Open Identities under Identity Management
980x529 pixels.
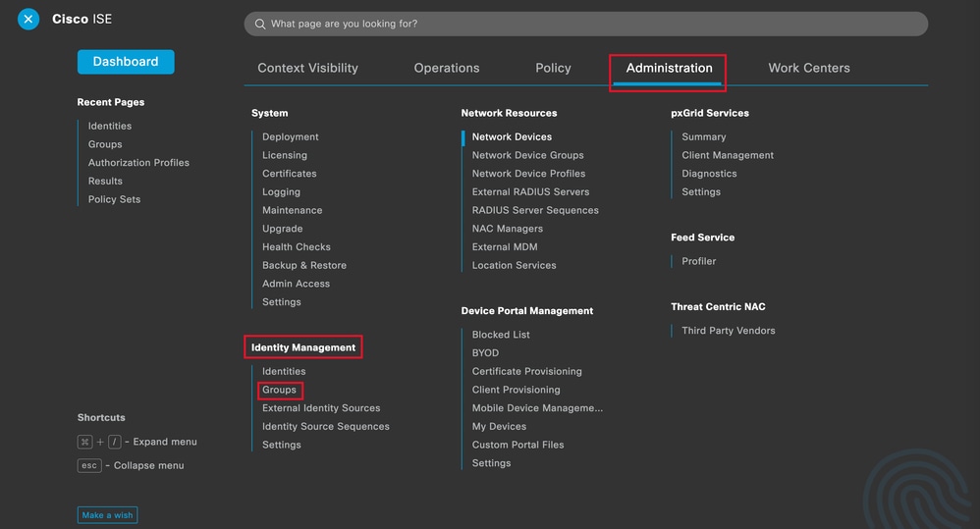[284, 371]
